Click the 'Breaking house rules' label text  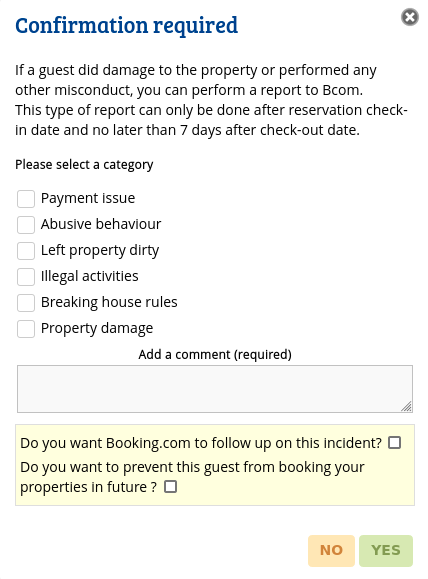[x=109, y=302]
